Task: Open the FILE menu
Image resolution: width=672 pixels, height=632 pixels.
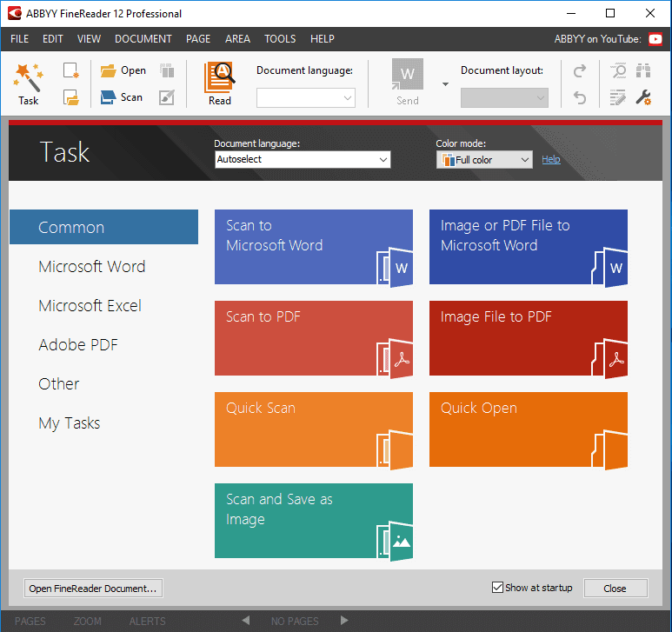Action: click(x=20, y=39)
